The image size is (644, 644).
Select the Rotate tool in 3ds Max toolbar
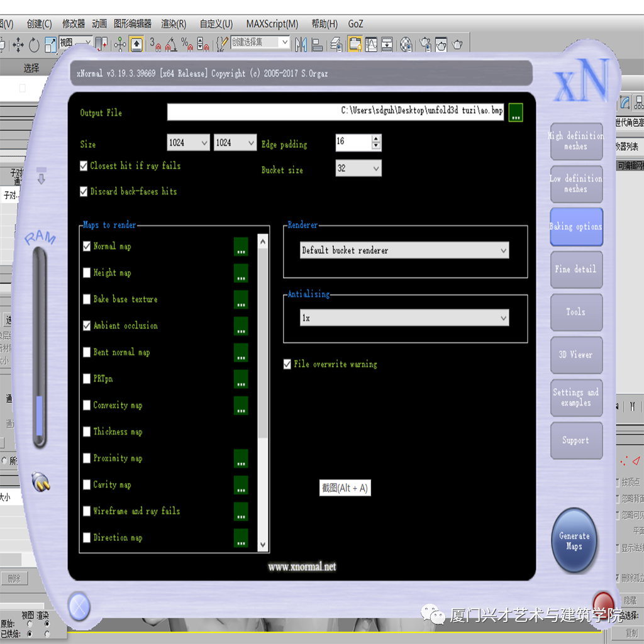tap(34, 45)
